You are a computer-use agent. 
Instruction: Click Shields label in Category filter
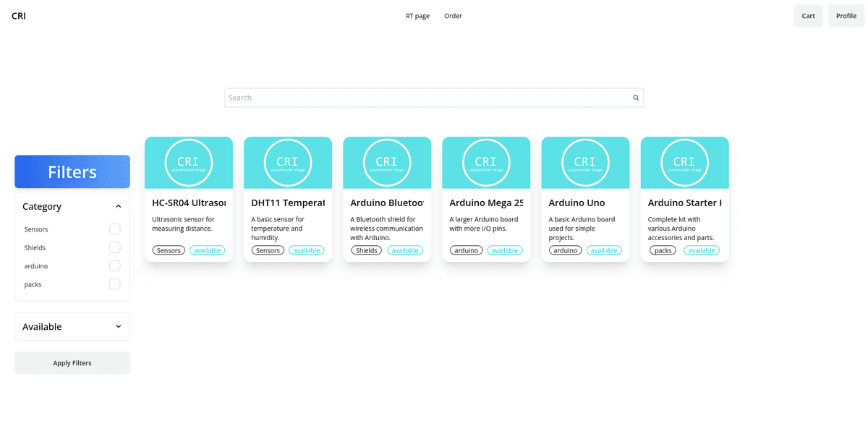point(35,247)
